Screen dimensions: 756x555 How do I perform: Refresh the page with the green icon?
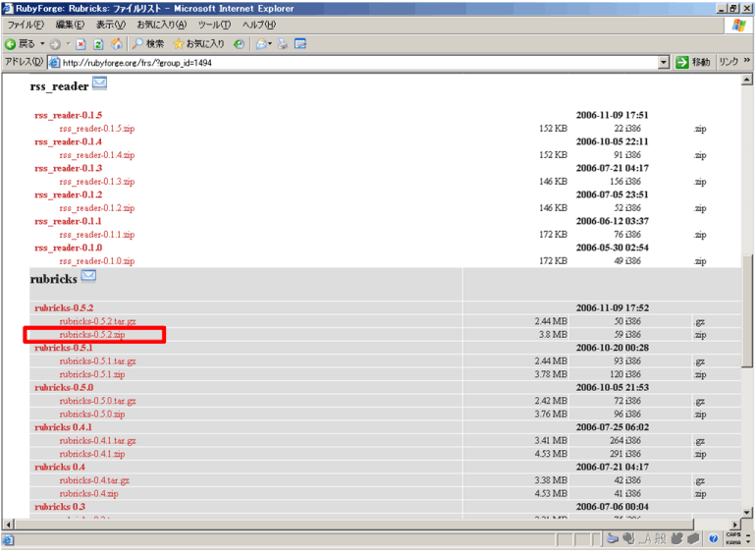coord(98,44)
